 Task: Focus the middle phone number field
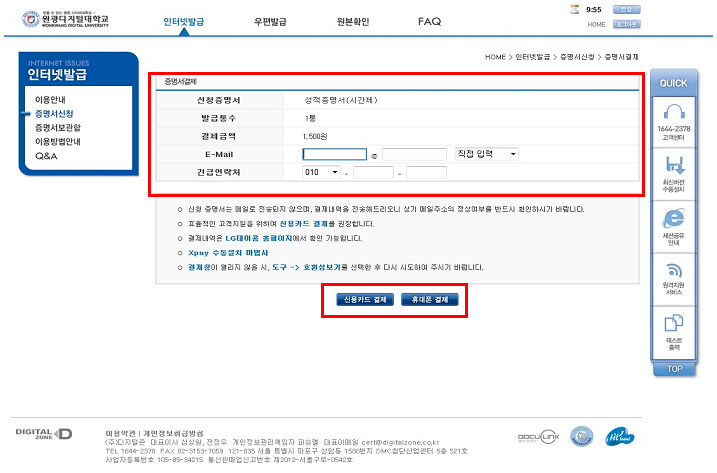373,172
